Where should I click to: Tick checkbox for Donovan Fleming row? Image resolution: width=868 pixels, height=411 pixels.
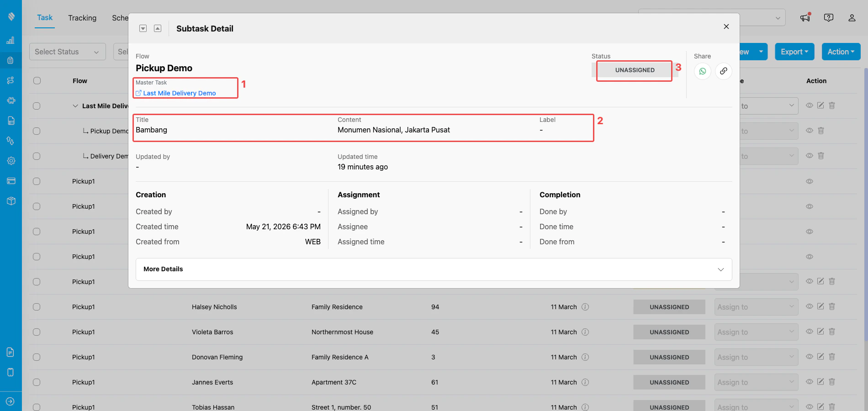click(x=37, y=357)
